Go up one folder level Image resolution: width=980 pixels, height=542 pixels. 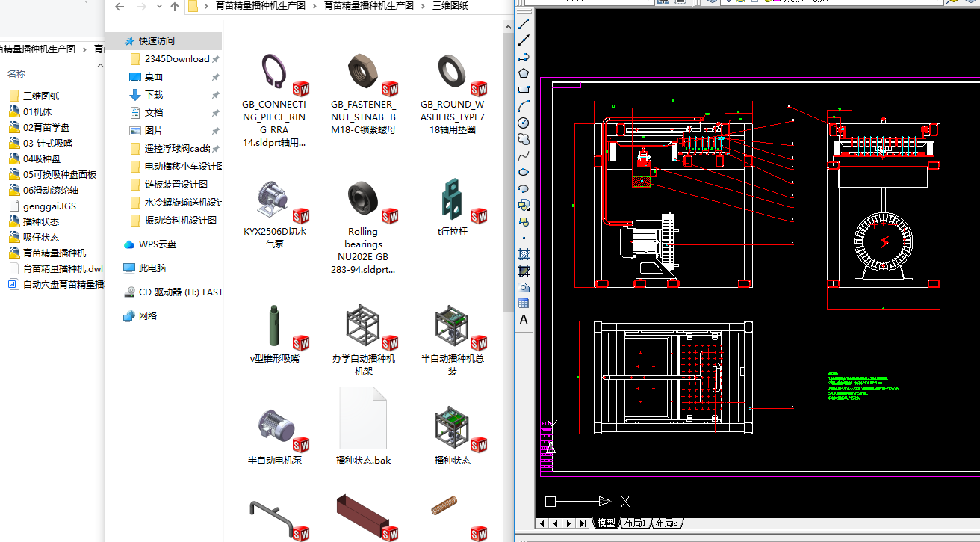pos(175,7)
